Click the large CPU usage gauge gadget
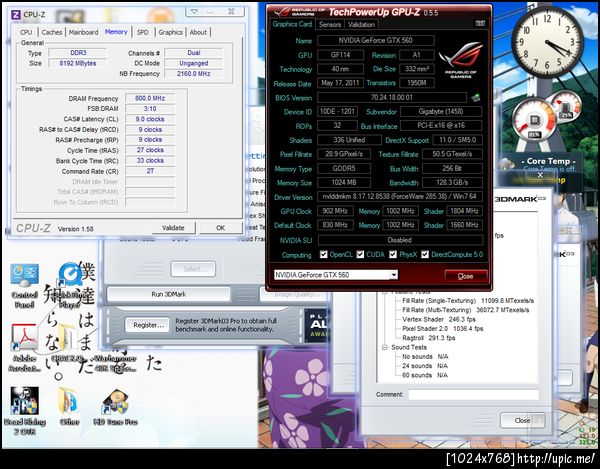Image resolution: width=600 pixels, height=469 pixels. 534,119
